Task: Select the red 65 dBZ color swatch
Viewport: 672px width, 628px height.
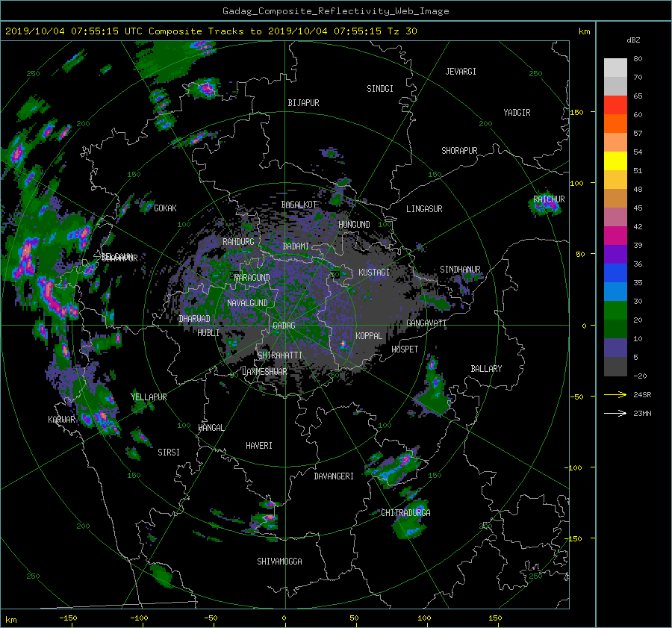Action: coord(615,105)
